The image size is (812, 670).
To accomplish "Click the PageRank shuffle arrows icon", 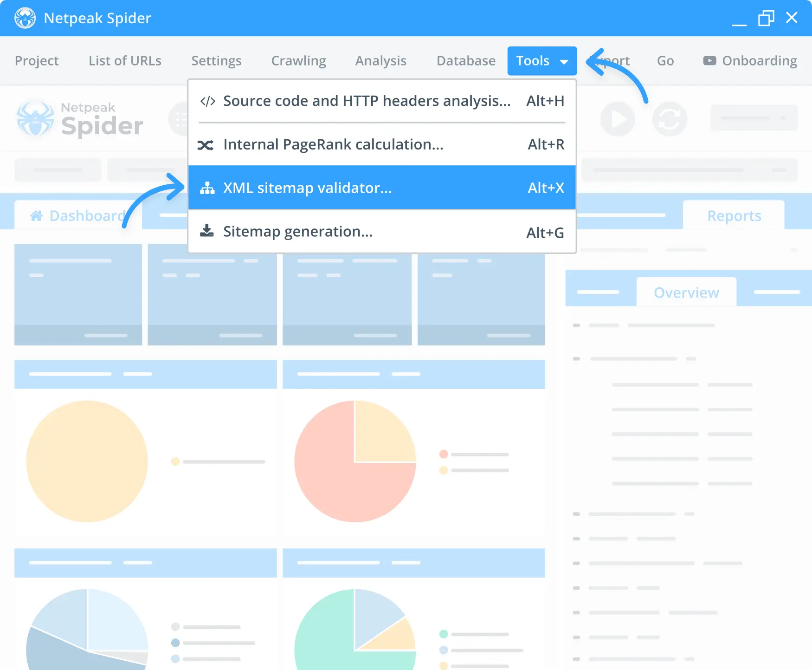I will click(206, 145).
